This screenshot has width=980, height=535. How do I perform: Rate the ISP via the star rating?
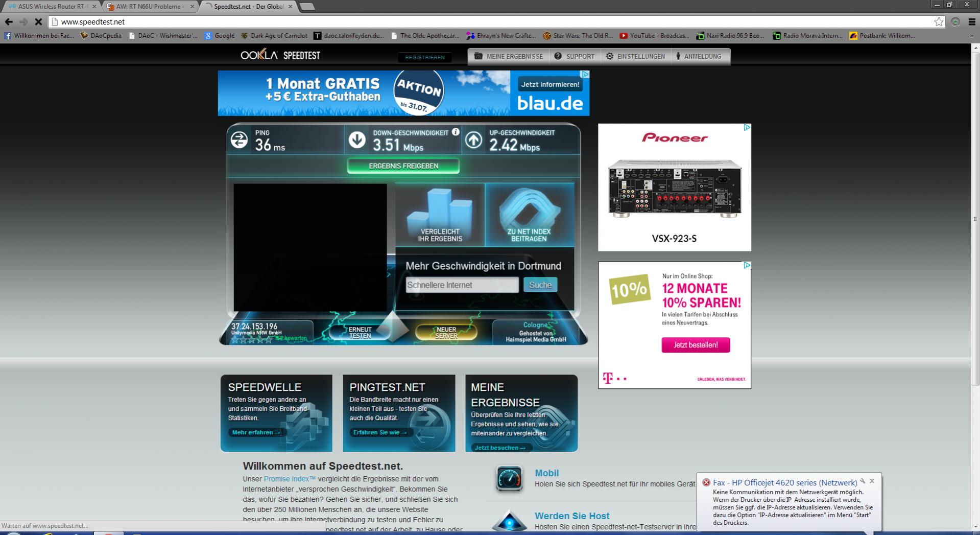252,339
